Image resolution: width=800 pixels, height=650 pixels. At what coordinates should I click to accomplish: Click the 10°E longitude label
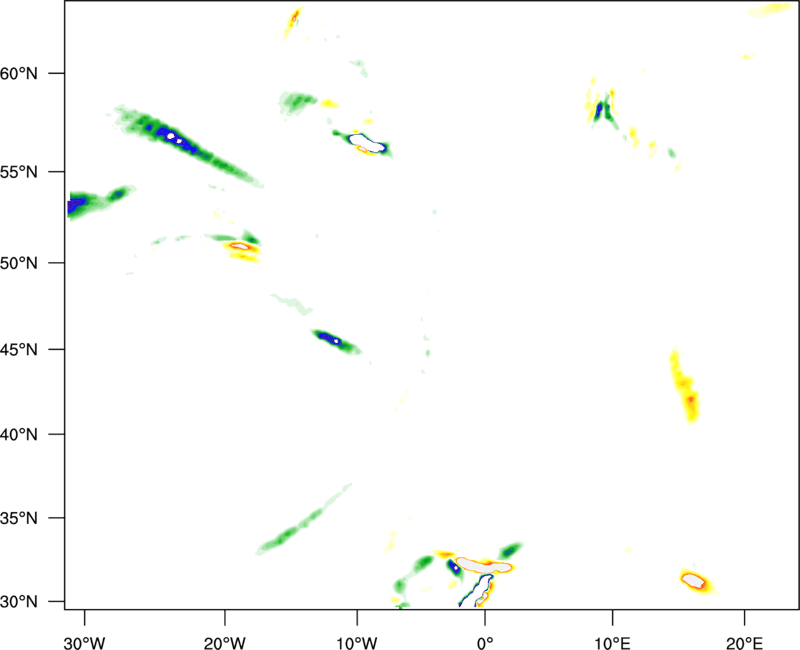click(613, 643)
